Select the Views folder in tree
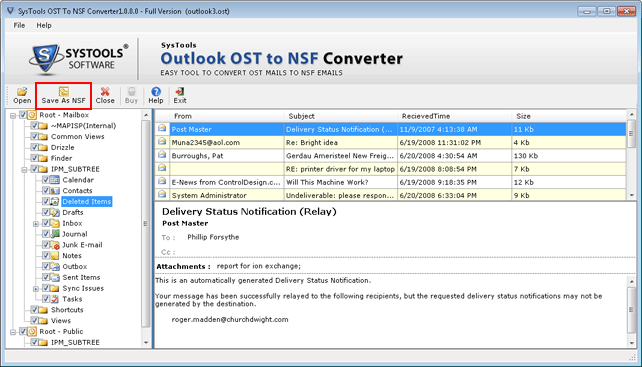 pyautogui.click(x=61, y=321)
